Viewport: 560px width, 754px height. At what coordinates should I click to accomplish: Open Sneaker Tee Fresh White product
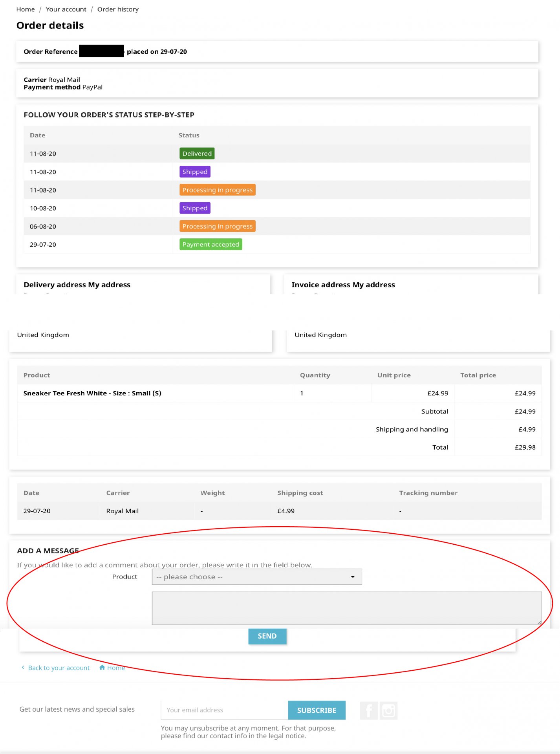click(92, 393)
